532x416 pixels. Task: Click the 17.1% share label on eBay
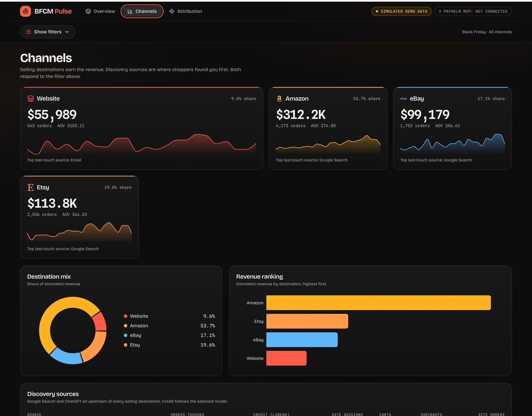pyautogui.click(x=491, y=98)
